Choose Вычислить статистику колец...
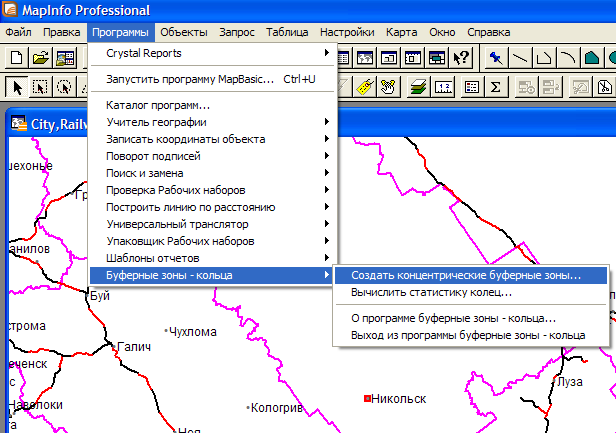 [471, 292]
